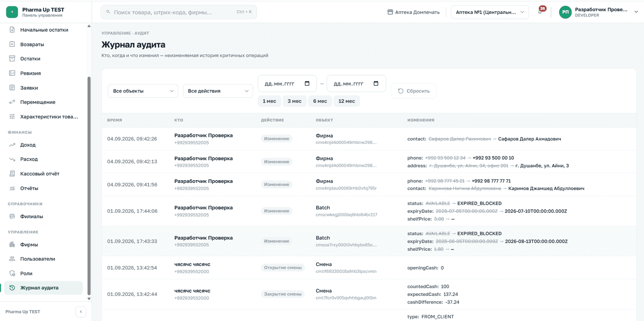Open the Все объекты filter dropdown
This screenshot has width=644, height=321.
(143, 91)
